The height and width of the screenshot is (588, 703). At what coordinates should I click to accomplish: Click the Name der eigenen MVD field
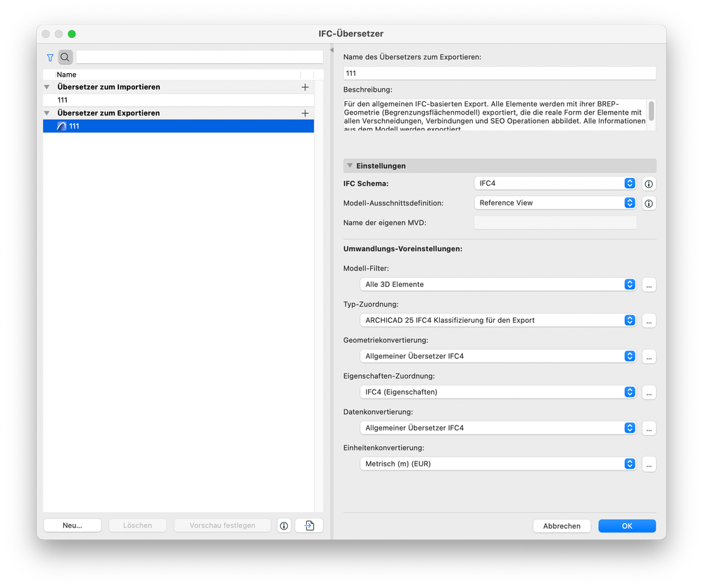555,223
